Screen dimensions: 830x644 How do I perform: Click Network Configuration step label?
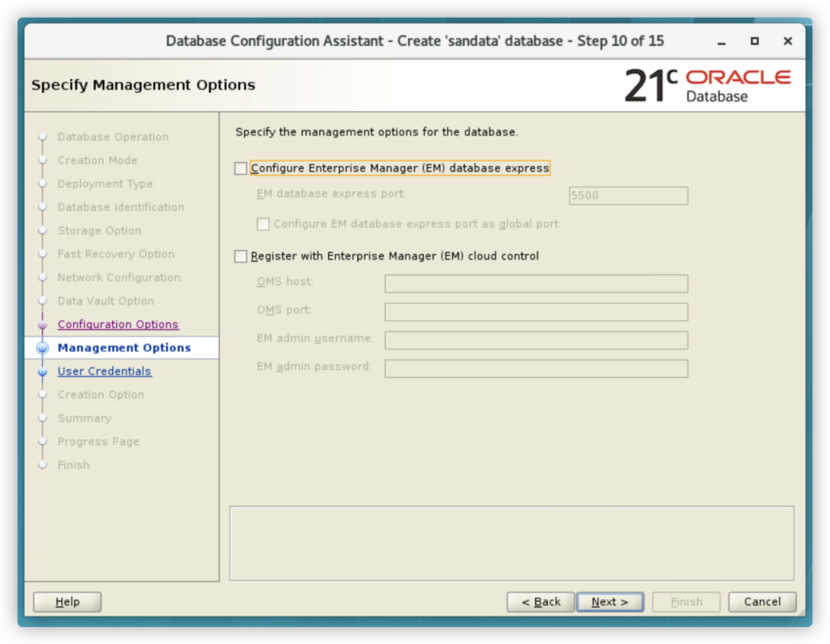tap(119, 277)
